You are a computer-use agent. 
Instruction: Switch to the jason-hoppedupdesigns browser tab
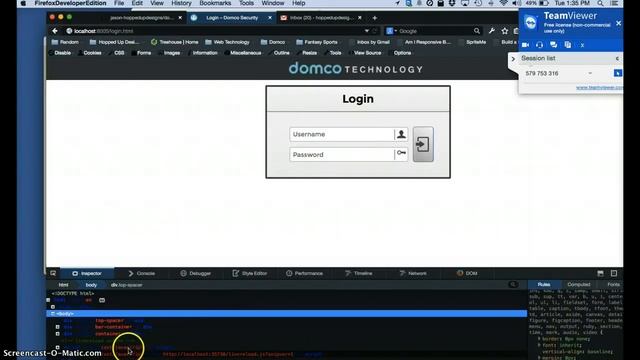coord(142,18)
